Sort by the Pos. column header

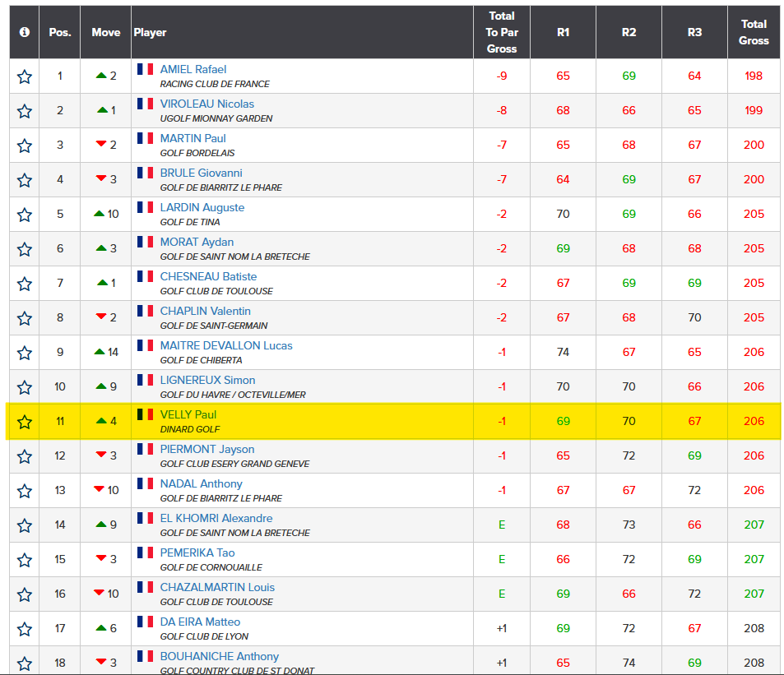pyautogui.click(x=59, y=32)
